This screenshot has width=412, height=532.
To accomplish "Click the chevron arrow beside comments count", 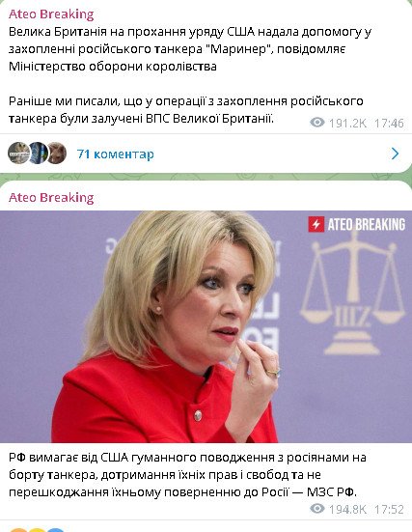I will click(395, 154).
